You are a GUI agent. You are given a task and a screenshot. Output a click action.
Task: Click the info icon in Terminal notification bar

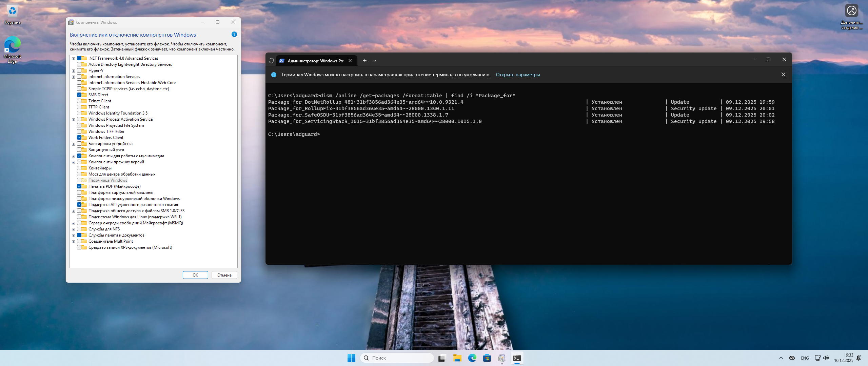pyautogui.click(x=274, y=75)
